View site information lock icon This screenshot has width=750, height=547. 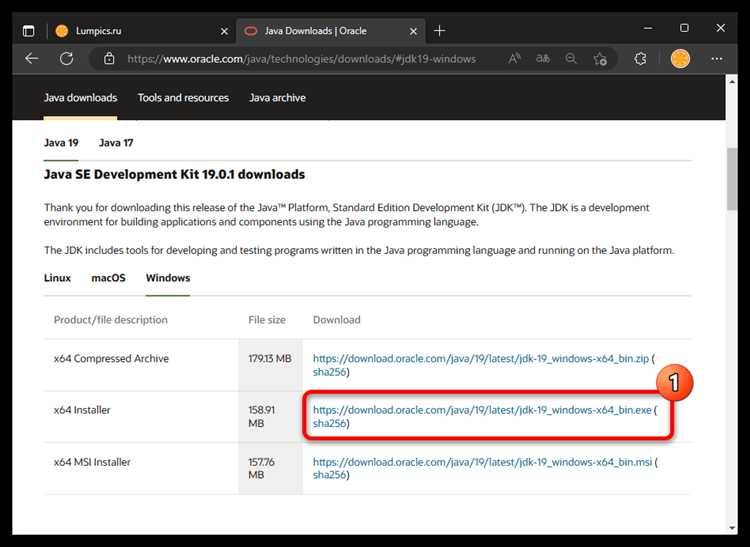[109, 59]
